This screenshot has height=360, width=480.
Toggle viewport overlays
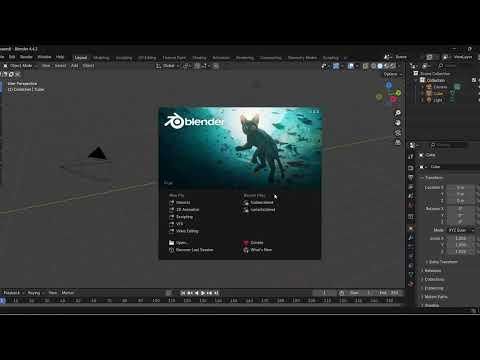coord(351,66)
